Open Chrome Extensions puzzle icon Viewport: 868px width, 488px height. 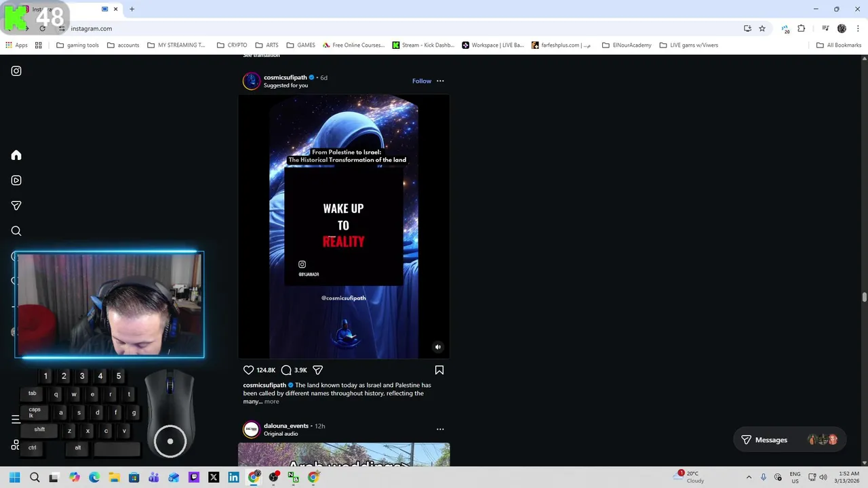point(802,28)
